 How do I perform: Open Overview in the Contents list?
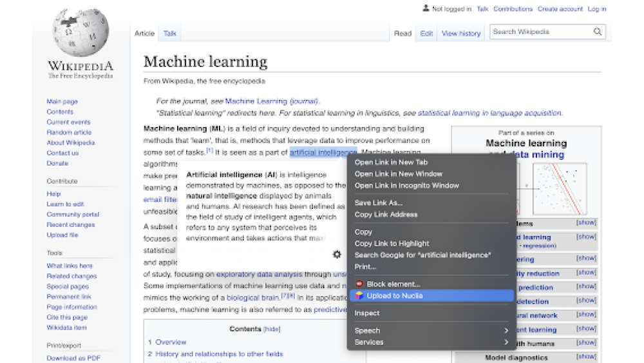coord(171,342)
